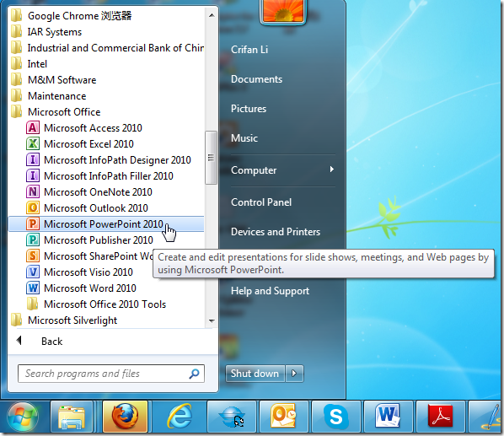Click the user account picture

(x=283, y=11)
